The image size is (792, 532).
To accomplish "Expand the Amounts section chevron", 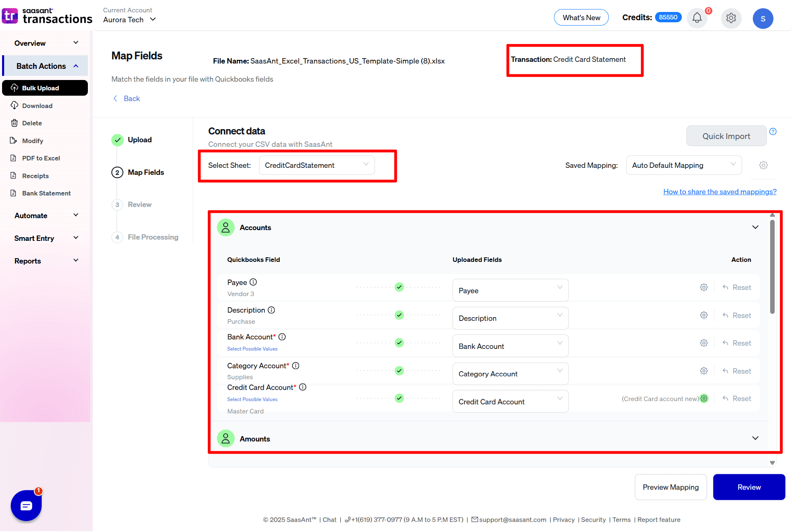I will [755, 438].
